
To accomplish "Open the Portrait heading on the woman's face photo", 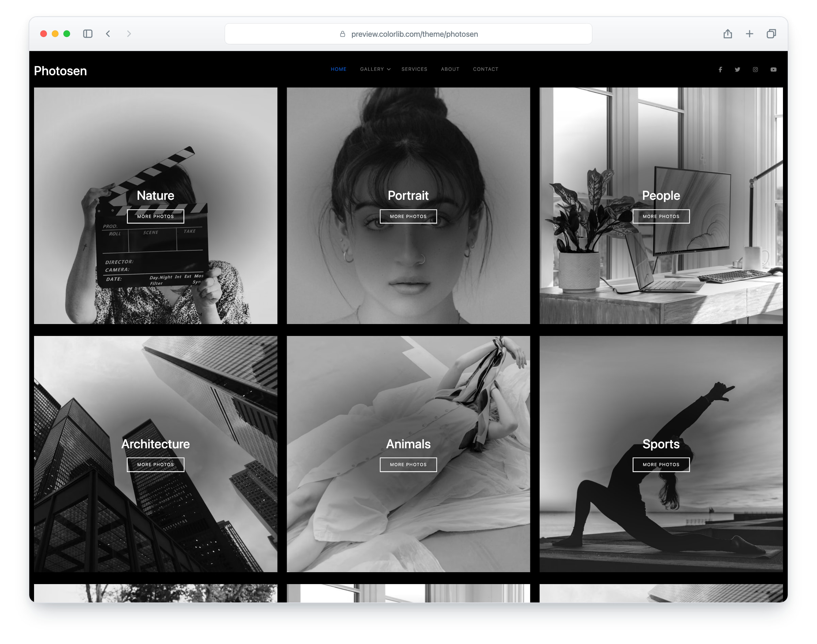I will click(408, 195).
